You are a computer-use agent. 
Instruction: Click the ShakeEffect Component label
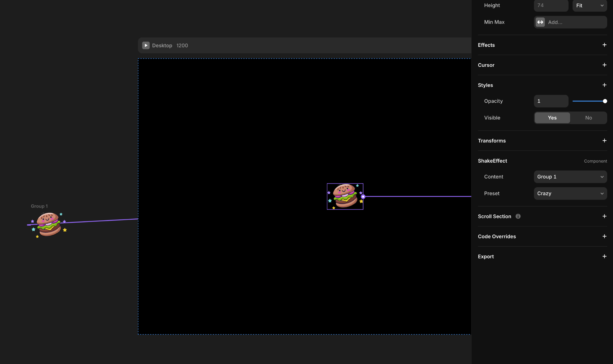click(595, 161)
